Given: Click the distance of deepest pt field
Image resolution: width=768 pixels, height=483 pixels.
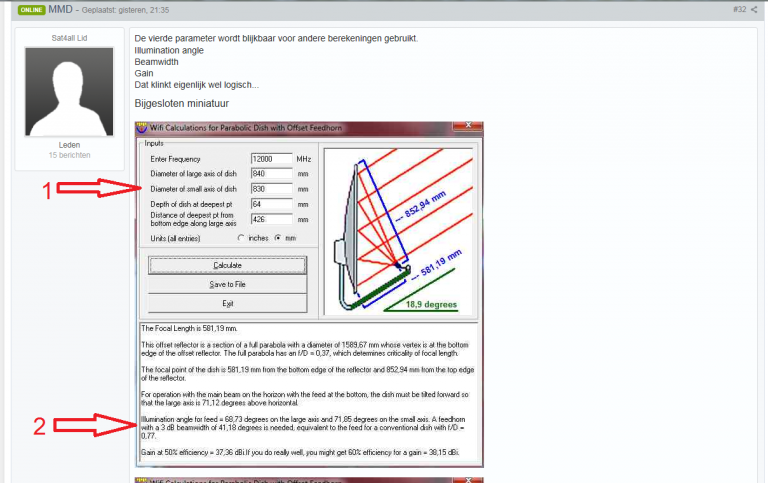Looking at the screenshot, I should pyautogui.click(x=271, y=219).
